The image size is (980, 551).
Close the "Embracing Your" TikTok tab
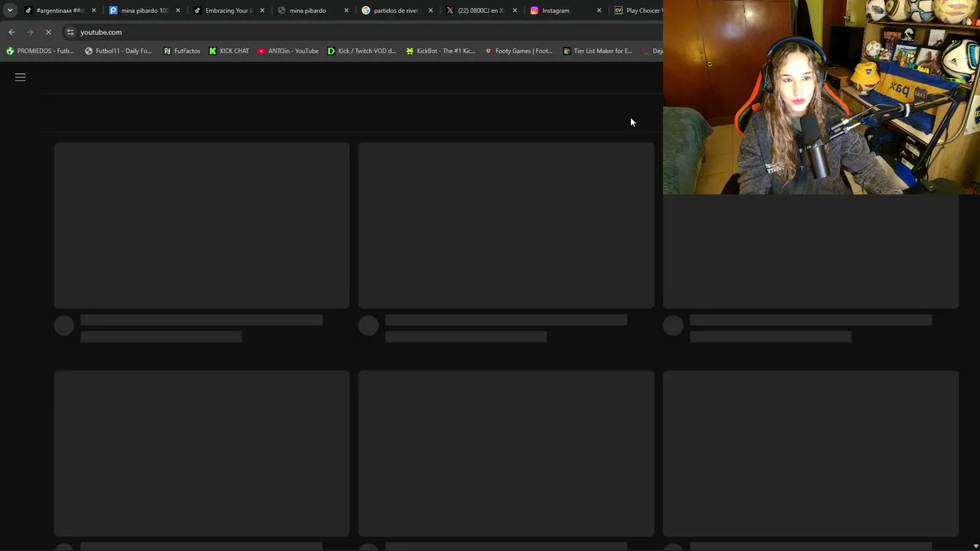point(262,11)
